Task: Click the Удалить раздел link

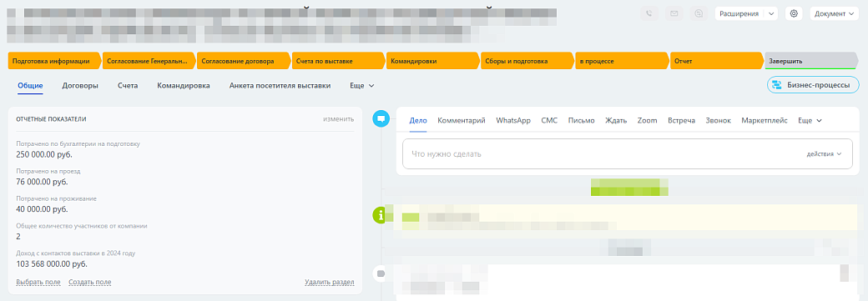Action: 330,282
